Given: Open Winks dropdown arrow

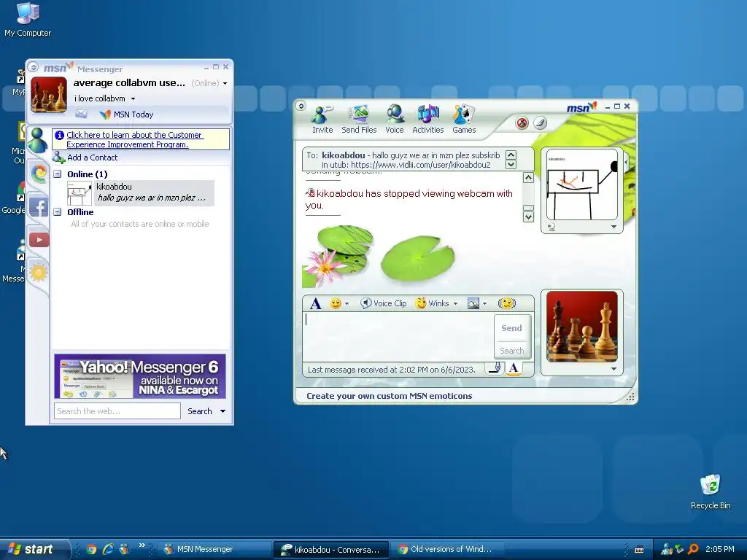Looking at the screenshot, I should [x=455, y=304].
